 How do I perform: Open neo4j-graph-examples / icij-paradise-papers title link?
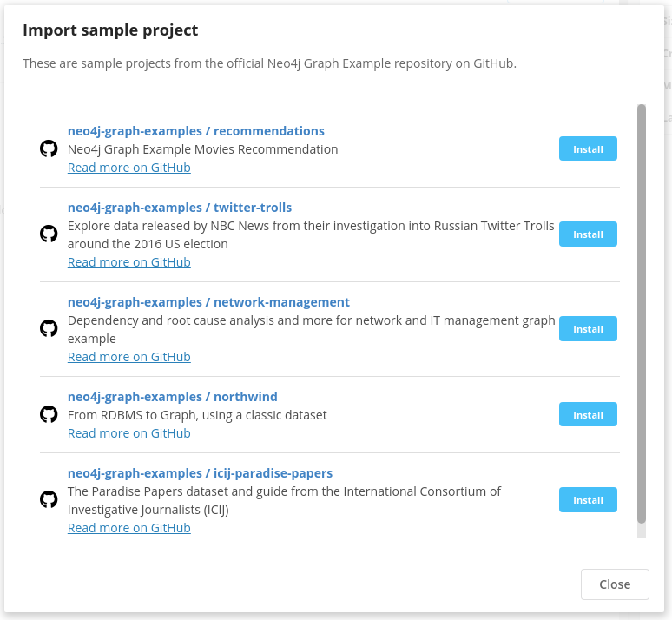200,473
